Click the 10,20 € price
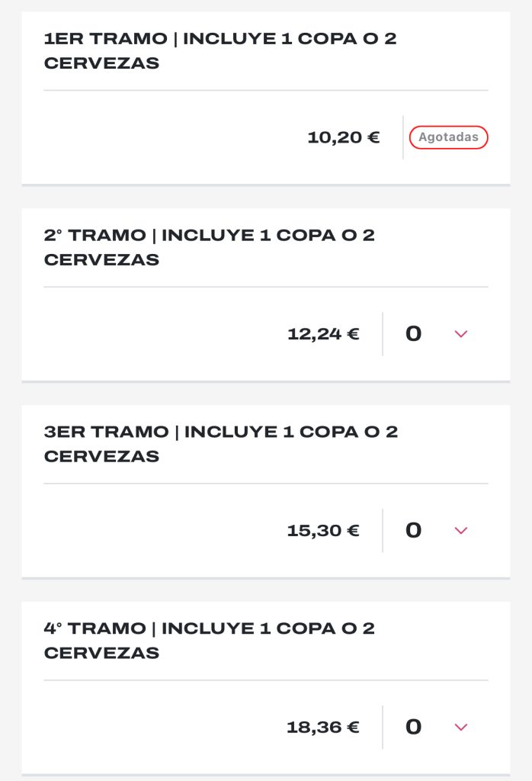 pos(344,138)
